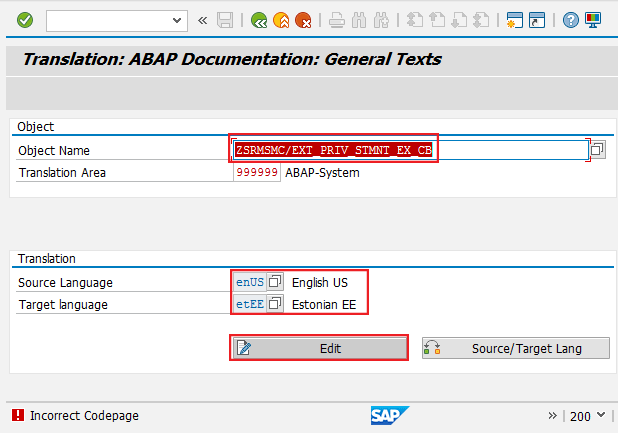The width and height of the screenshot is (618, 433).
Task: Click the green Back arrow icon
Action: pyautogui.click(x=259, y=20)
